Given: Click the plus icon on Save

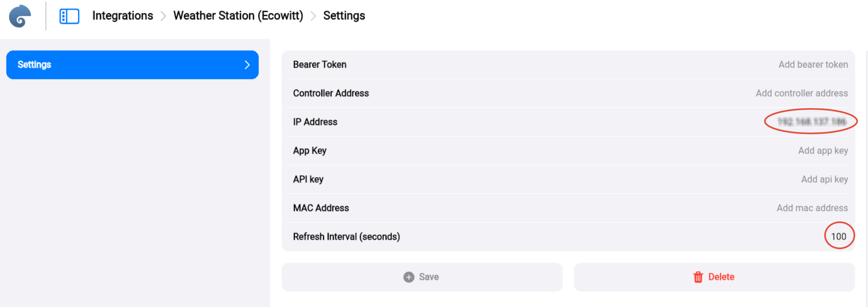Looking at the screenshot, I should coord(409,277).
